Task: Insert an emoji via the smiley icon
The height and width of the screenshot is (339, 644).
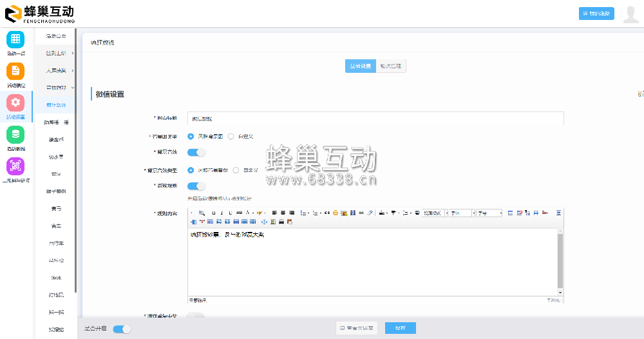Action: tap(336, 213)
